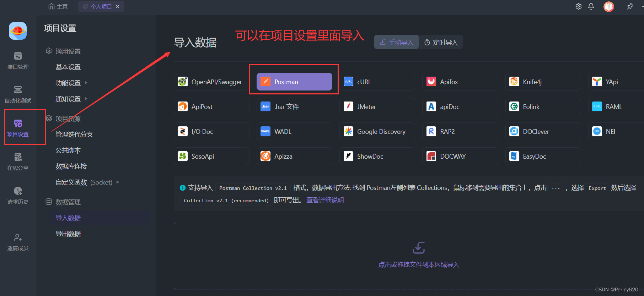Click the Collection v2.1 (recommended) tag

(226, 201)
